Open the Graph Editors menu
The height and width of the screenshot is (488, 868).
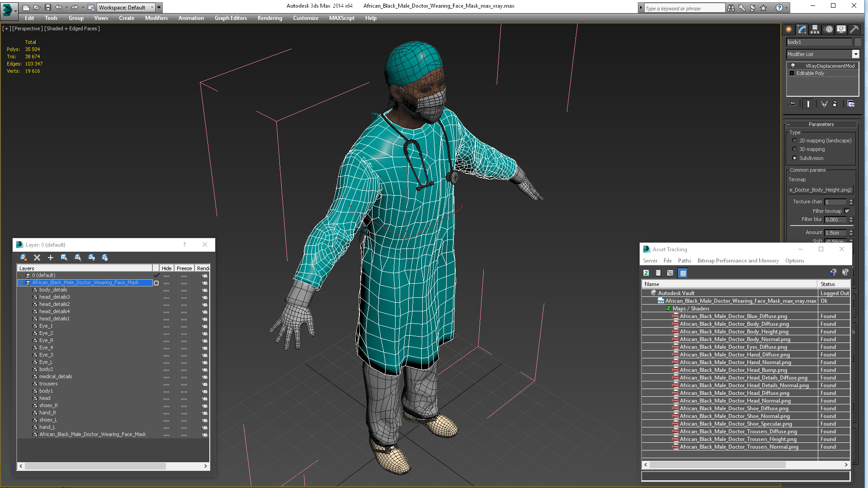pos(231,18)
